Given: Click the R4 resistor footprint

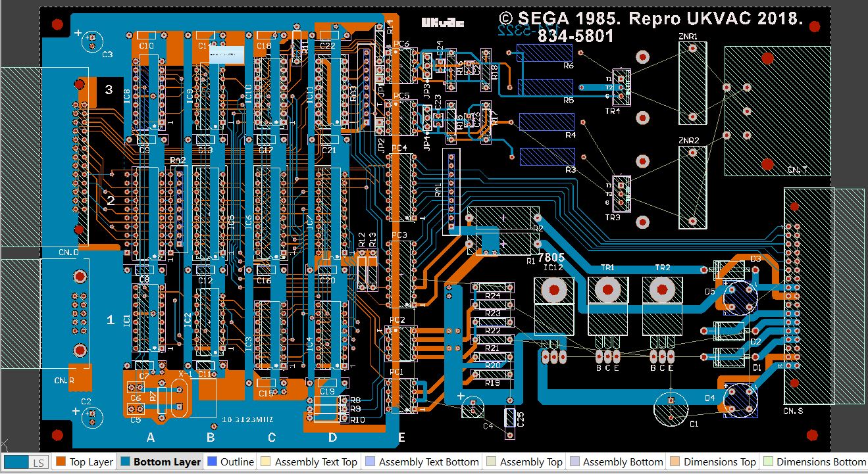Looking at the screenshot, I should [546, 122].
